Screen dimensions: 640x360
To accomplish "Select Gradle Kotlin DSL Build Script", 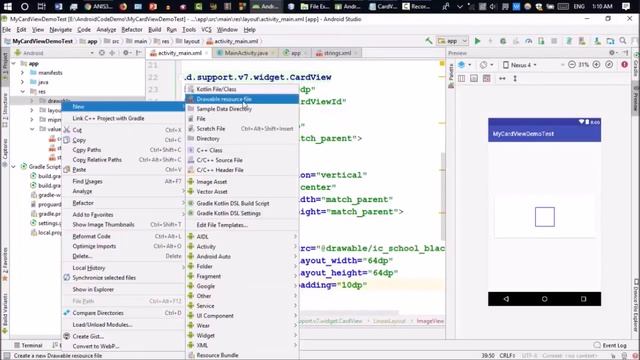I will click(x=242, y=203).
